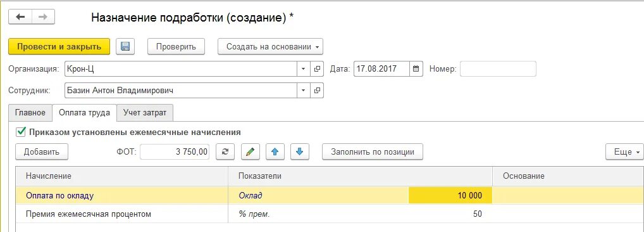Click the ФОТ field showing 3 750,00

175,151
